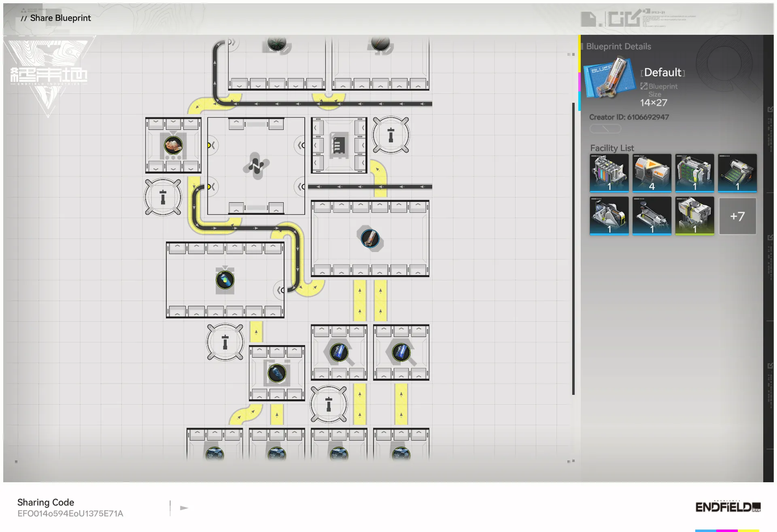The image size is (777, 532).
Task: Click the right blue plate item icon
Action: coord(401,352)
